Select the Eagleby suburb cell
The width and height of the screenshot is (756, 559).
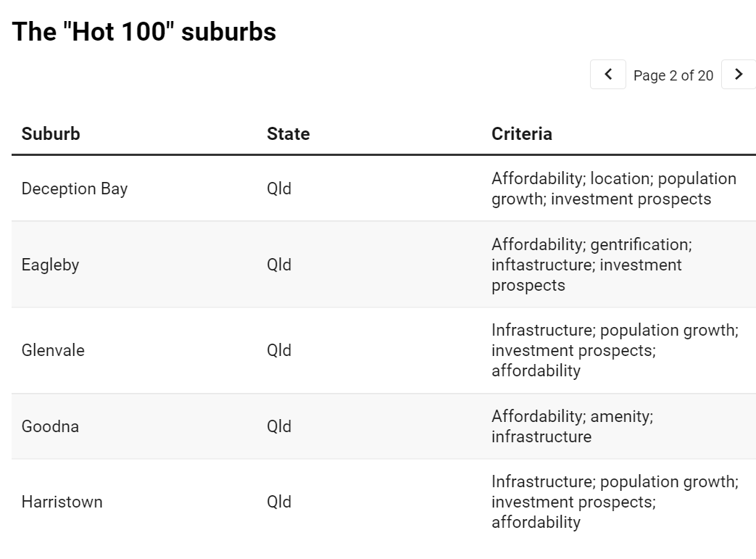pos(50,265)
